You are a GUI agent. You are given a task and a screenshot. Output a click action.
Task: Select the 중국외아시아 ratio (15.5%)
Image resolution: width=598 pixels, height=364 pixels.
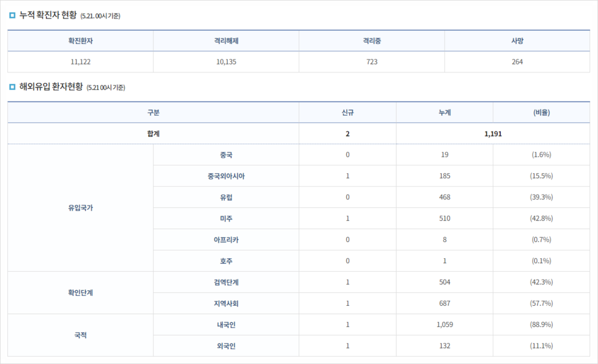click(x=542, y=176)
